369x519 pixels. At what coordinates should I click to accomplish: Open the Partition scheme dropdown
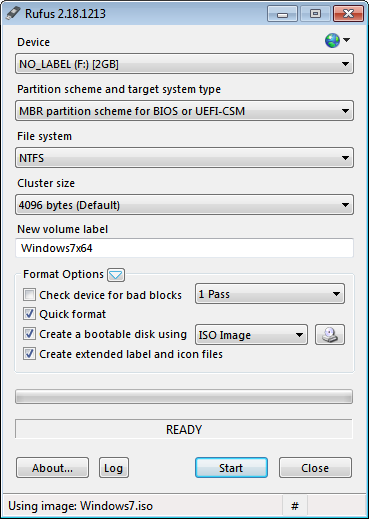(x=184, y=111)
